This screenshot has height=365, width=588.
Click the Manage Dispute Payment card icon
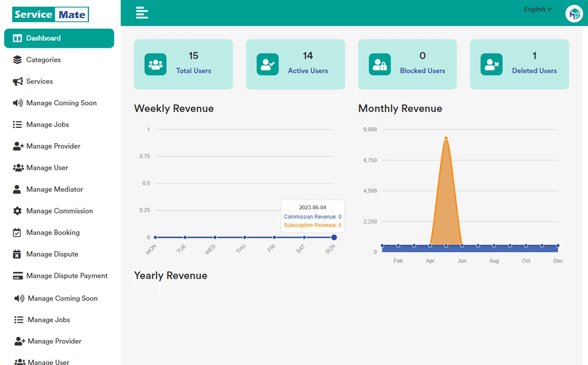(17, 276)
